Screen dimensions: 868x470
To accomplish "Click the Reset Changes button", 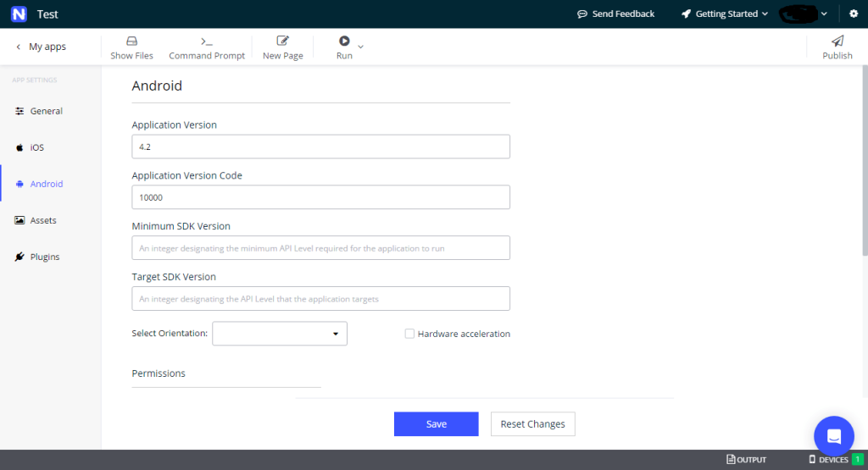I will (x=532, y=424).
